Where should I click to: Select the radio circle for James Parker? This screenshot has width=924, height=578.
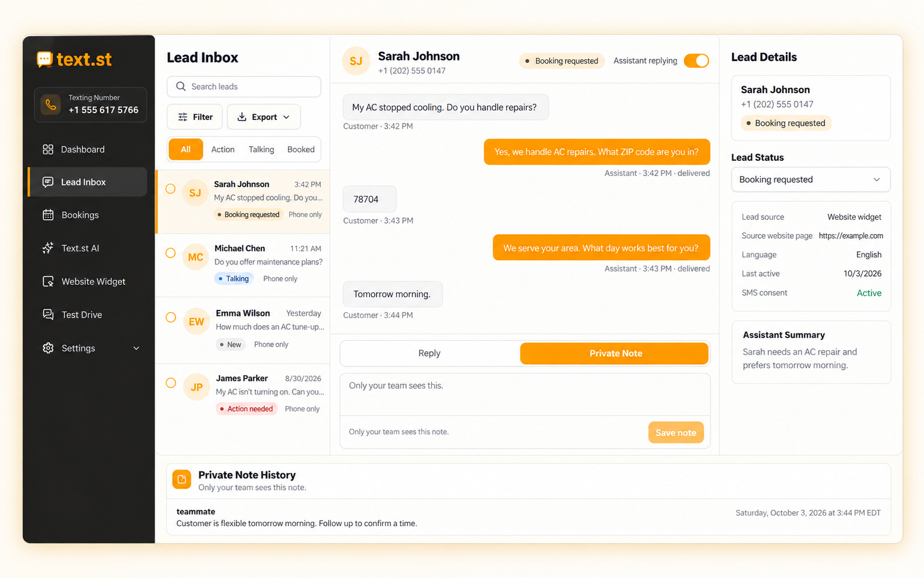[171, 383]
